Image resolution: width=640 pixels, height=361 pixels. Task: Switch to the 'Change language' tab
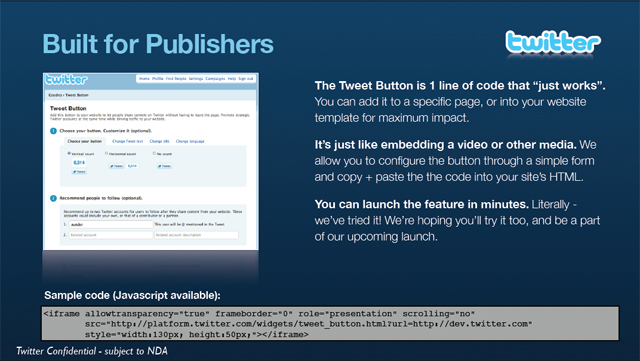pos(190,141)
